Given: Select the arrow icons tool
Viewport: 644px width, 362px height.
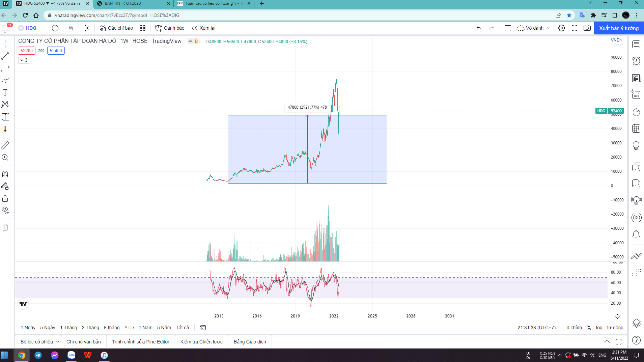Looking at the screenshot, I should click(x=5, y=129).
